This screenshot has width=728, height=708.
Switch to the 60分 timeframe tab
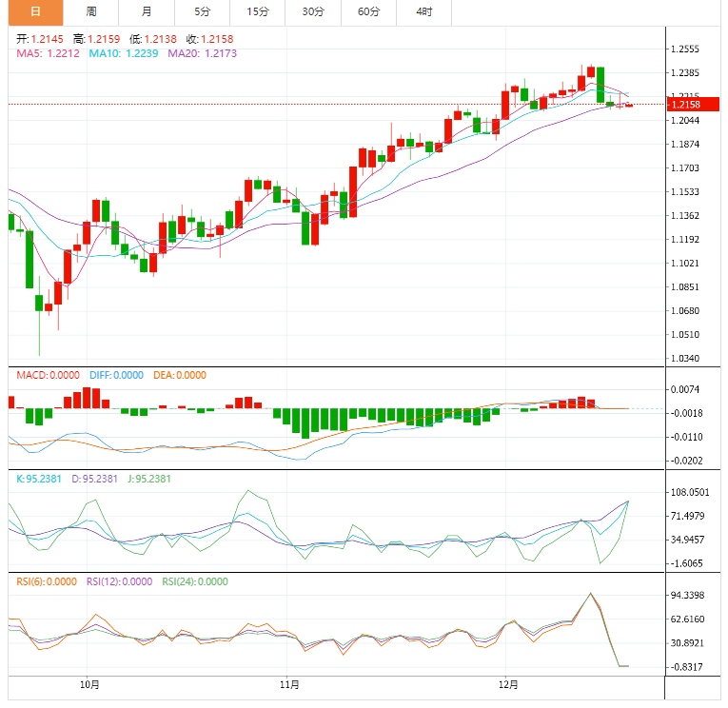368,11
